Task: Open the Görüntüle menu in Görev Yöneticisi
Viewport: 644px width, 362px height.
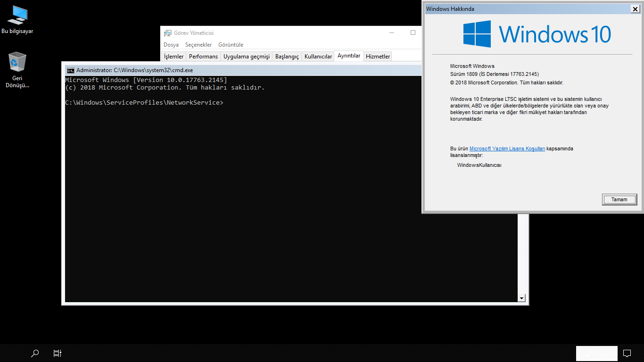Action: [231, 45]
